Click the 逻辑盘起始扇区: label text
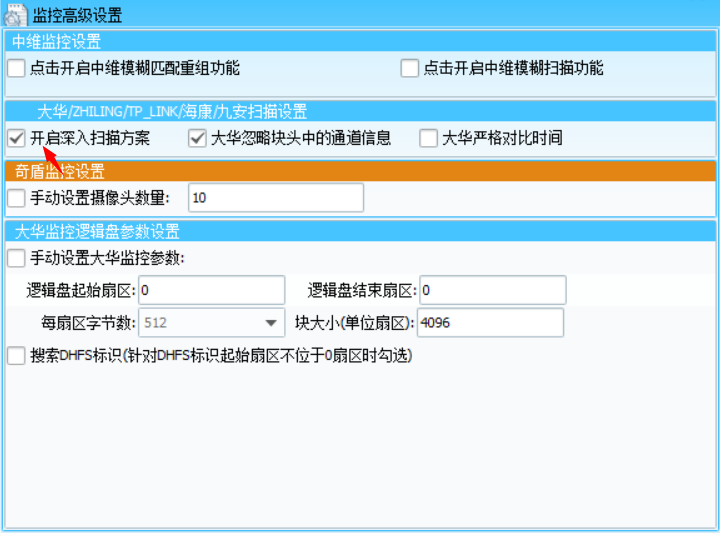720x533 pixels. pos(81,291)
